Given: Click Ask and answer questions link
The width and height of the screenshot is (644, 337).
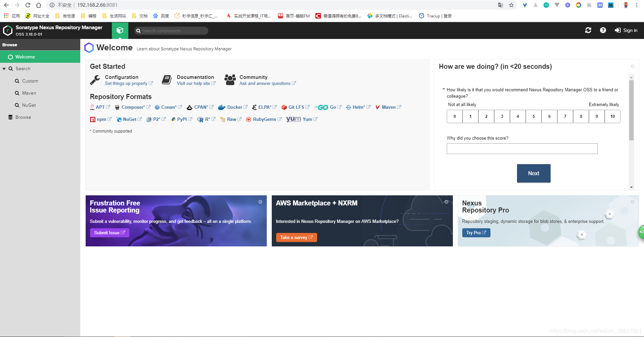Looking at the screenshot, I should point(268,84).
